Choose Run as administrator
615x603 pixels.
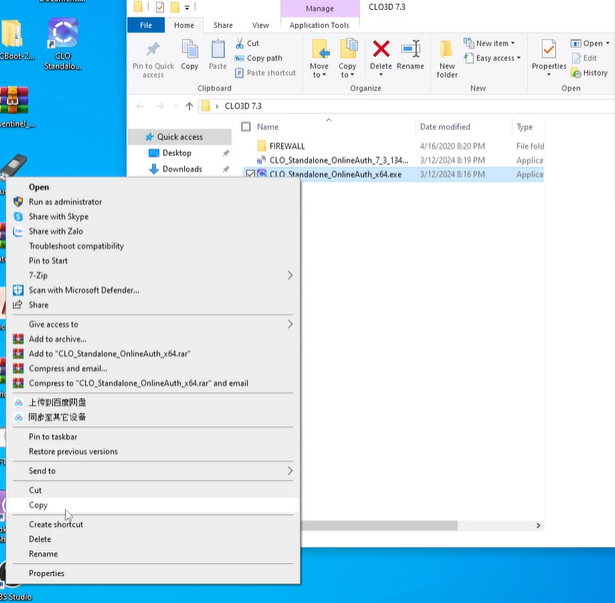(x=65, y=202)
